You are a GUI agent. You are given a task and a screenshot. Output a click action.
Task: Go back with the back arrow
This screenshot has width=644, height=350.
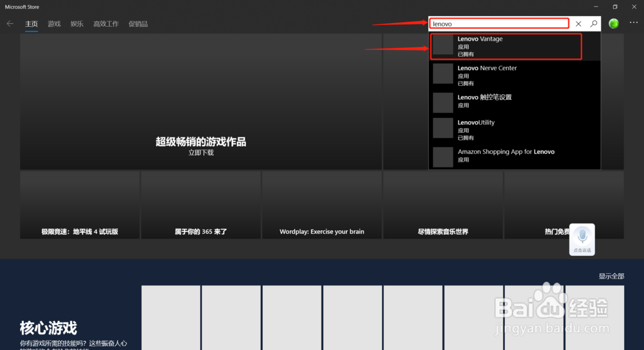[x=10, y=23]
